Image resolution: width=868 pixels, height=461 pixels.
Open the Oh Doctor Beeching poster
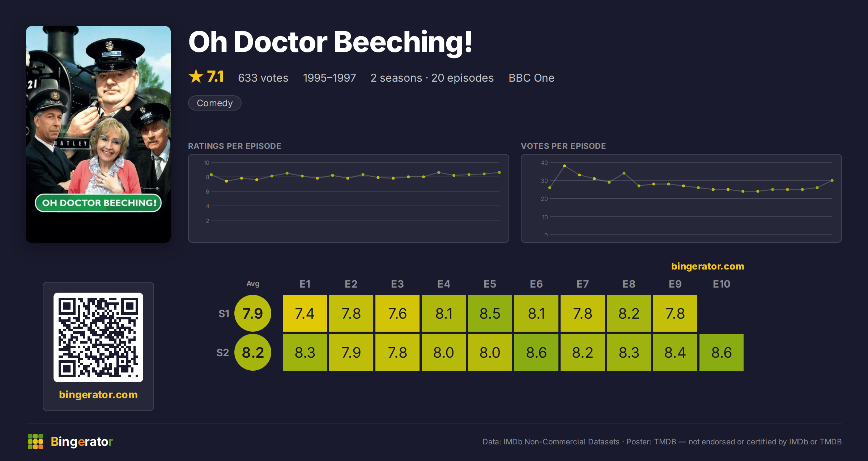[98, 134]
